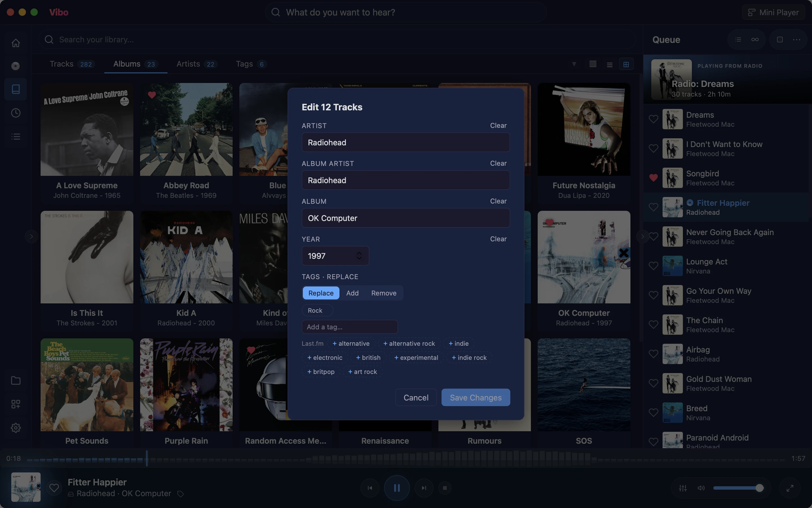Click the queue shuffle dice icon
Screen dimensions: 812x508
tap(780, 40)
